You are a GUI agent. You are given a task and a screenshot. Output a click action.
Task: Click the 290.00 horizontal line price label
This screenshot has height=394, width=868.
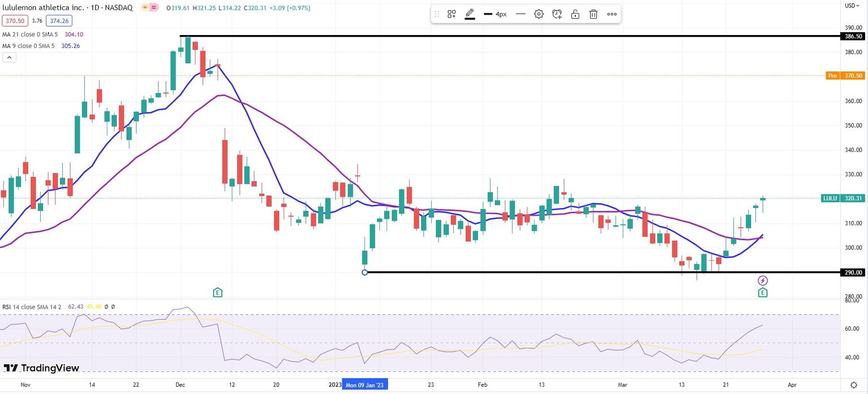point(853,272)
